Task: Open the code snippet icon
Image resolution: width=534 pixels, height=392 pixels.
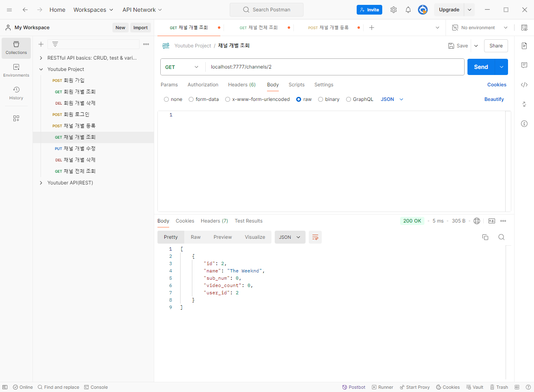Action: pyautogui.click(x=524, y=85)
